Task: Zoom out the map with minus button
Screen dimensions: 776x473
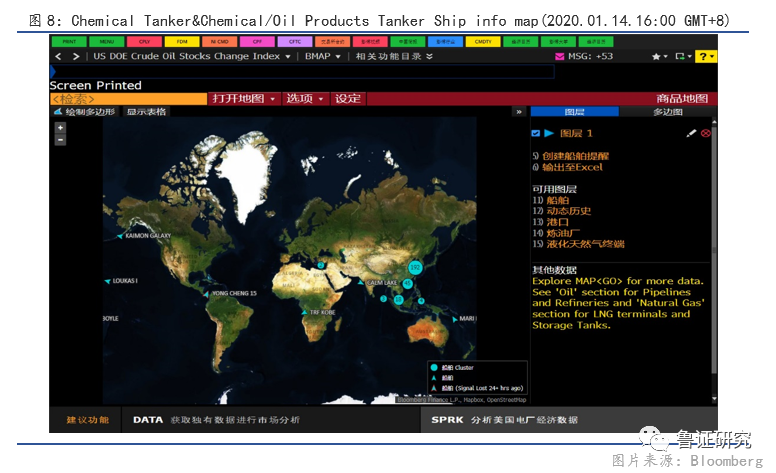Action: click(60, 140)
